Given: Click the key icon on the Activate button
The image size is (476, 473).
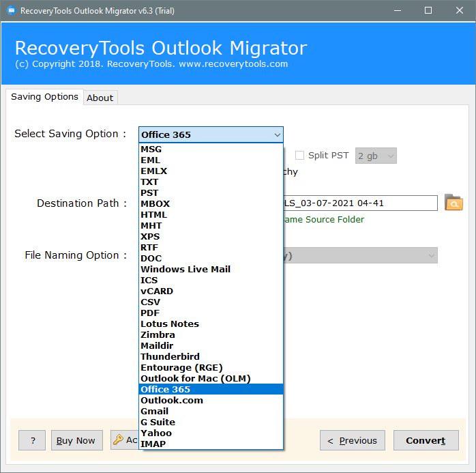Looking at the screenshot, I should [x=118, y=440].
